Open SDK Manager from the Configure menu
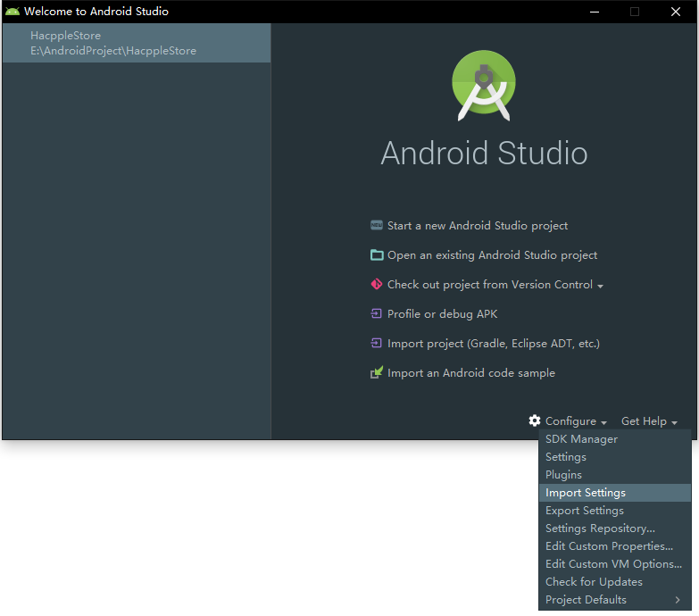Image resolution: width=699 pixels, height=616 pixels. pos(615,439)
